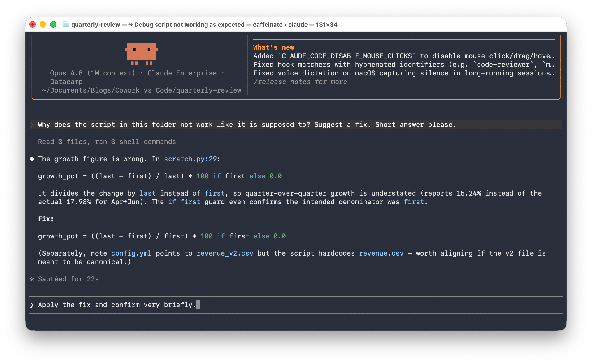Click the white bullet before 'The growth figure'

click(32, 159)
